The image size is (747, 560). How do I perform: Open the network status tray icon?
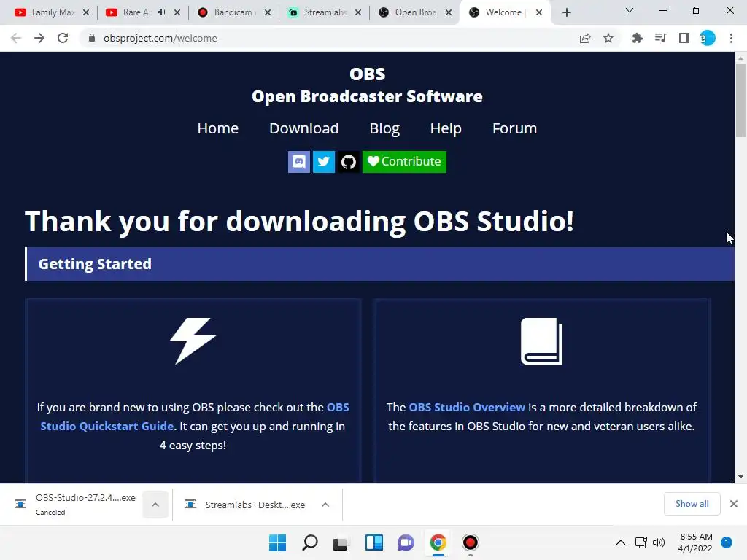point(641,542)
